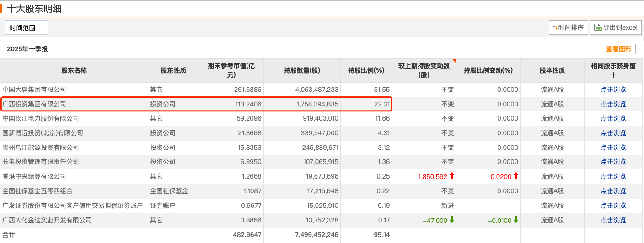Click the Excel icon in 导出到excel button
Image resolution: width=644 pixels, height=243 pixels.
597,28
